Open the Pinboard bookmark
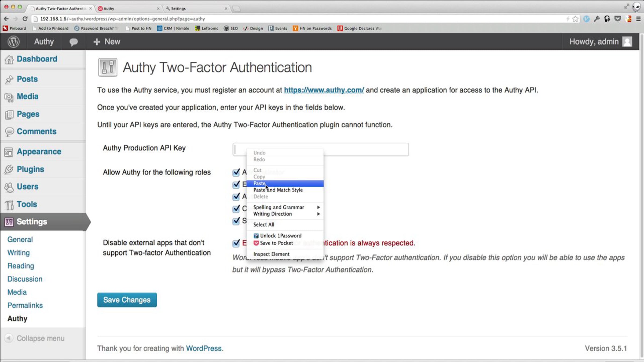The width and height of the screenshot is (644, 362). (14, 28)
